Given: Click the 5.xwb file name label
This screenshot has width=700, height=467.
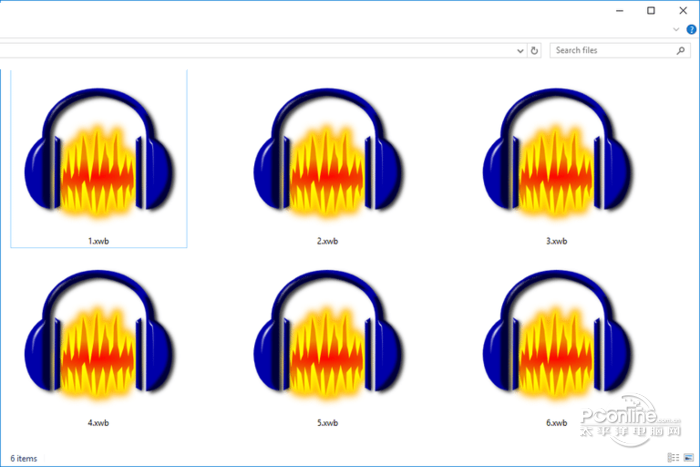Looking at the screenshot, I should coord(327,423).
